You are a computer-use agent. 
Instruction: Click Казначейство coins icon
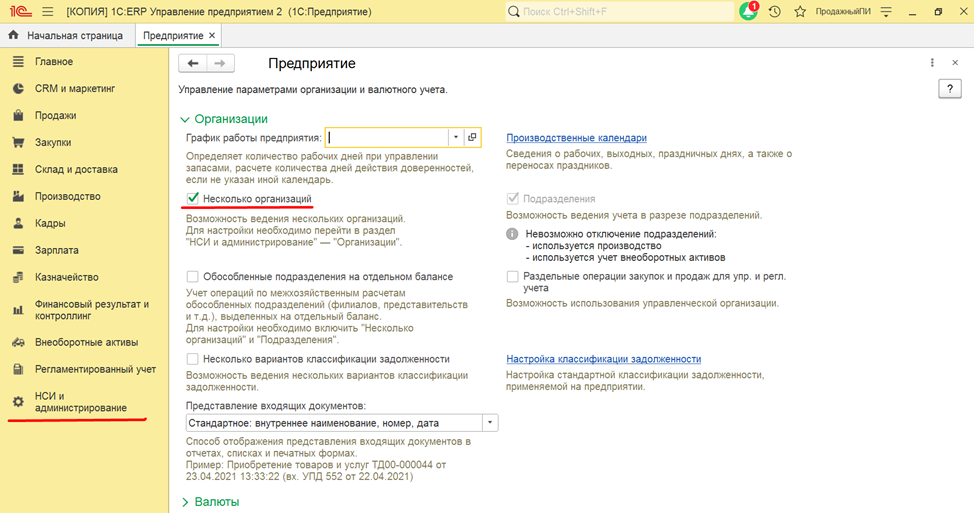coord(18,277)
